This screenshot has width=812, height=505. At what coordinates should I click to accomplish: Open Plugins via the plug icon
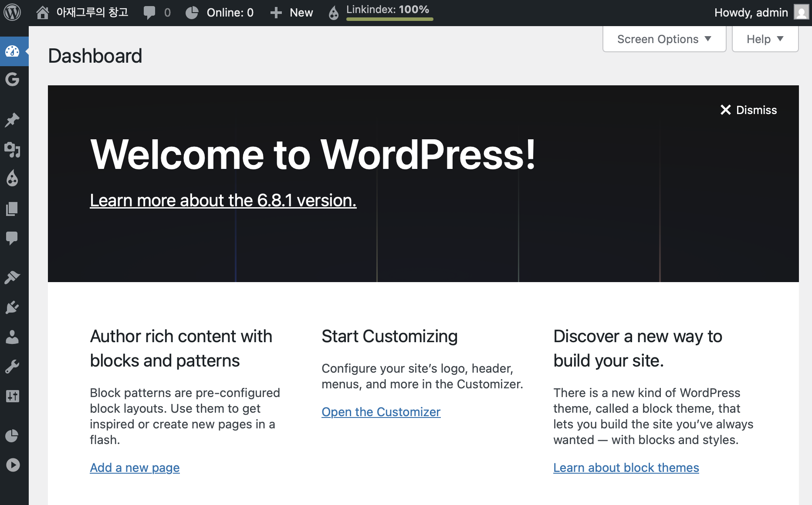point(12,307)
